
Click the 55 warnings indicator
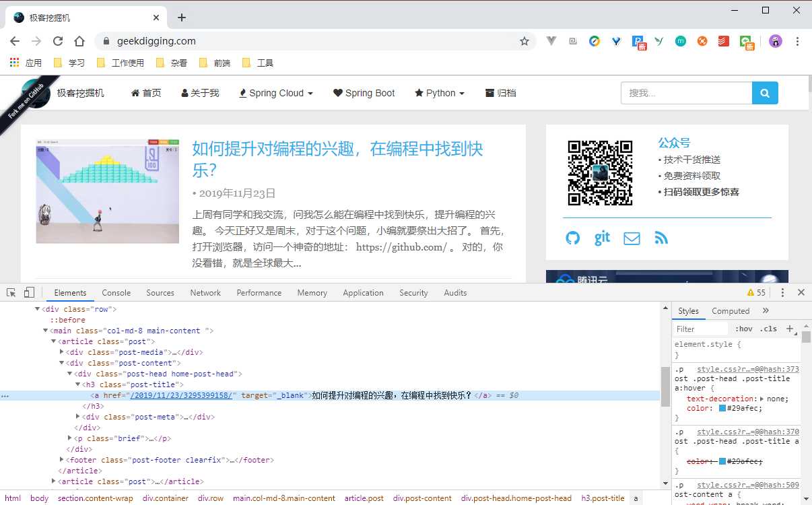coord(756,293)
